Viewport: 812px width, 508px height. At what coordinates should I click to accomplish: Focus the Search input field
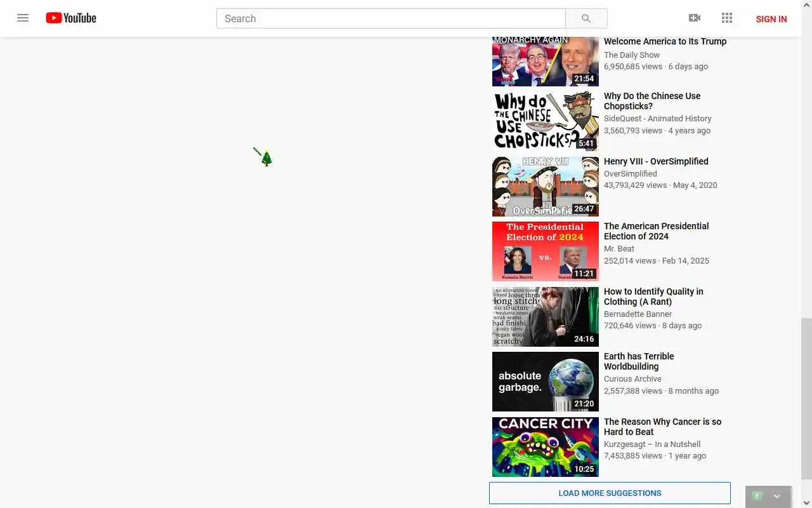[391, 18]
